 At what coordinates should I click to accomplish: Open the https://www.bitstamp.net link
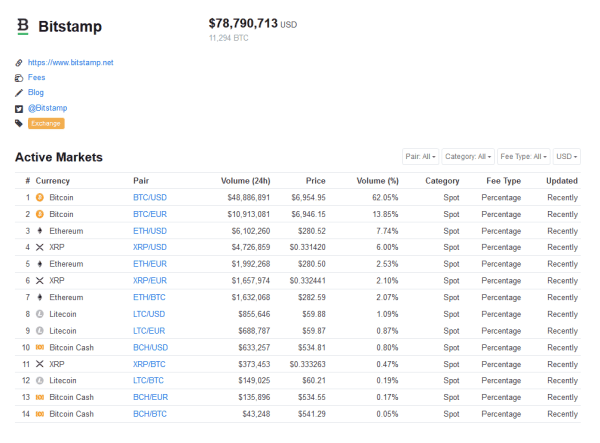click(x=70, y=62)
